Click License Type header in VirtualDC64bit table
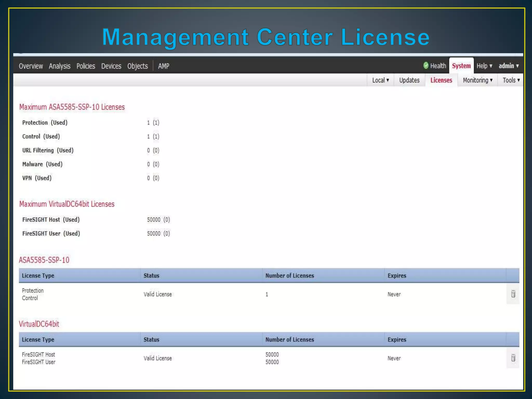The image size is (532, 399). pyautogui.click(x=38, y=340)
